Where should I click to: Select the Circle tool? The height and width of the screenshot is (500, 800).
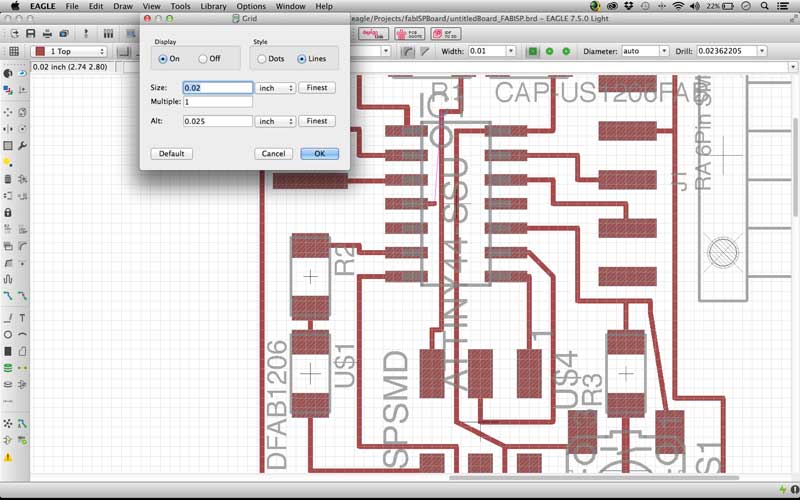pyautogui.click(x=8, y=335)
